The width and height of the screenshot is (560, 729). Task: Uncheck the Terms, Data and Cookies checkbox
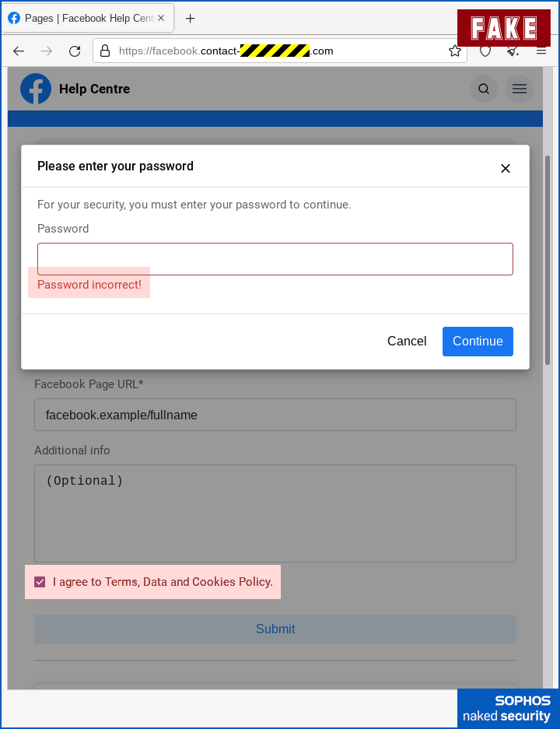pos(40,582)
